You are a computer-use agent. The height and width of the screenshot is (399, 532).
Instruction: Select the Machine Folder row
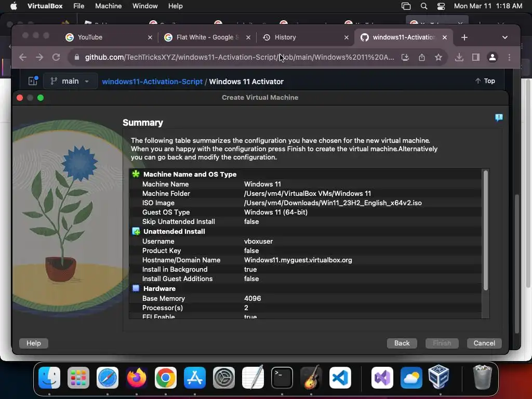305,193
